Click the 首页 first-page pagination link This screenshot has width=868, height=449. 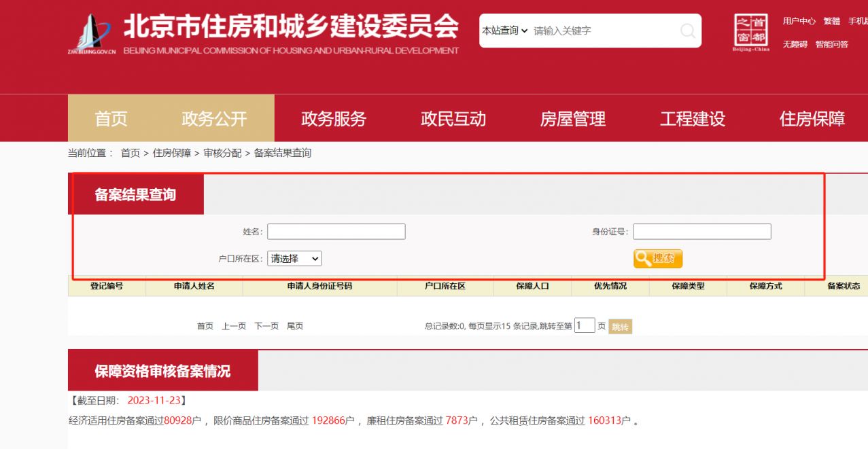205,326
